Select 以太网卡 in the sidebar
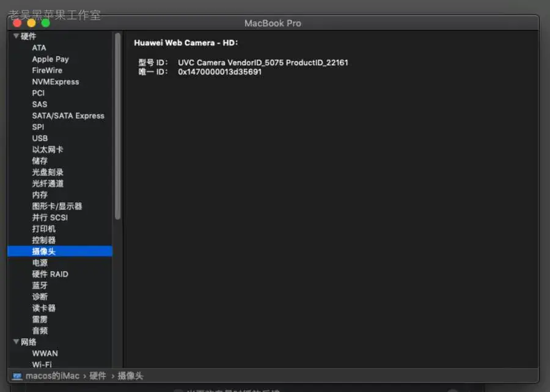 47,150
